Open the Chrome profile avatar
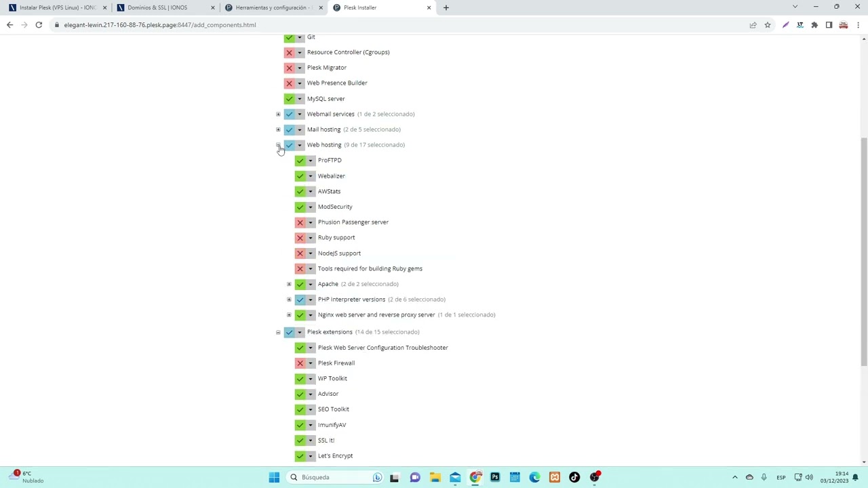Viewport: 868px width, 488px height. tap(844, 25)
